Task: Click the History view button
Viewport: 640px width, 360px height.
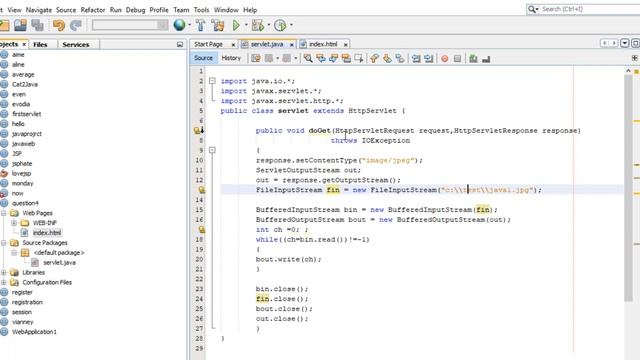Action: [231, 58]
